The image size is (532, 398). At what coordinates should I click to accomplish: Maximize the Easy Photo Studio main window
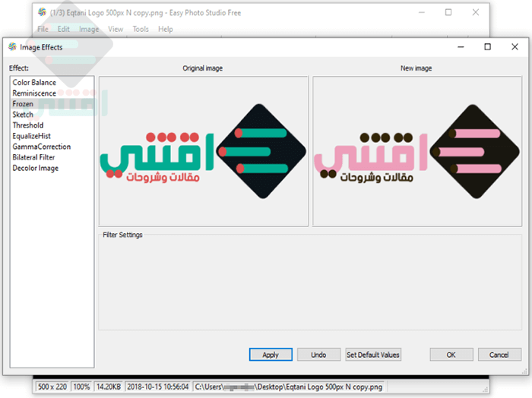448,13
